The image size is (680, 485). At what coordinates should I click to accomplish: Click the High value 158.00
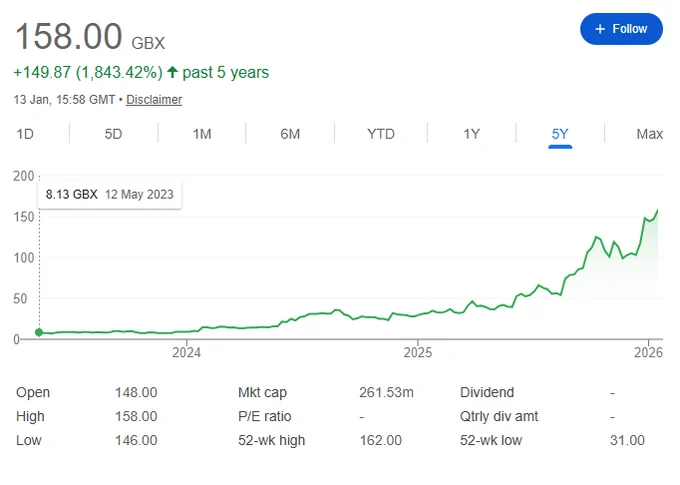pyautogui.click(x=136, y=416)
